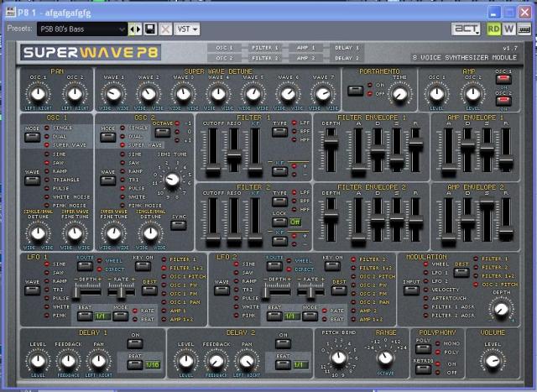Screen dimensions: 537x392
Task: Toggle the OSC 2 SYNC button
Action: coord(179,225)
